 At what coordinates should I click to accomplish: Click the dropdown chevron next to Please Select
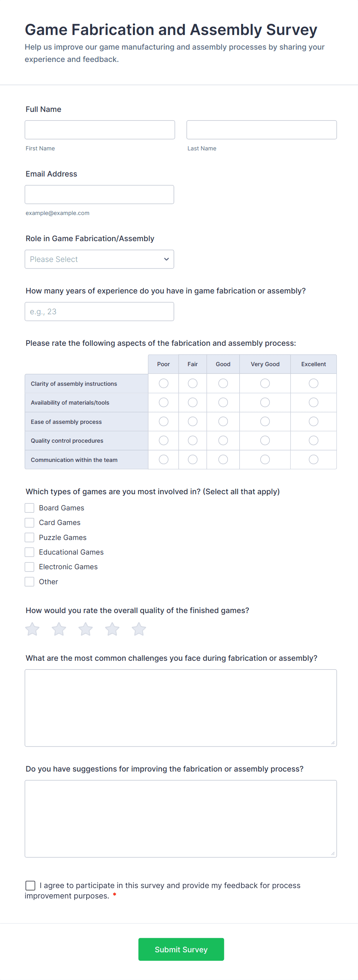[x=166, y=259]
